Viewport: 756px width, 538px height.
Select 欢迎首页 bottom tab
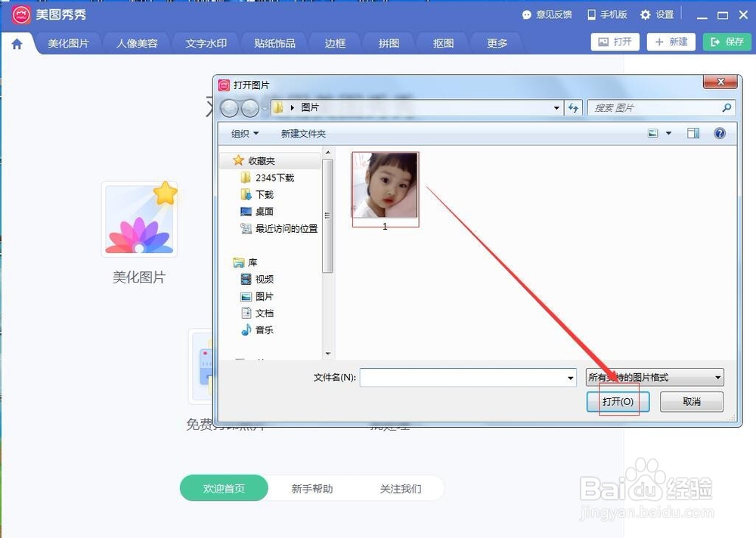(x=224, y=488)
